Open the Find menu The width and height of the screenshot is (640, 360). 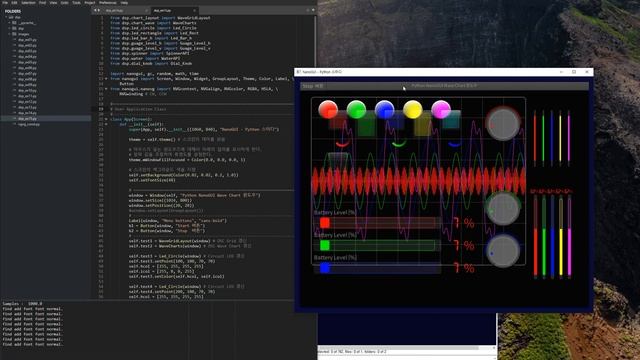[42, 2]
